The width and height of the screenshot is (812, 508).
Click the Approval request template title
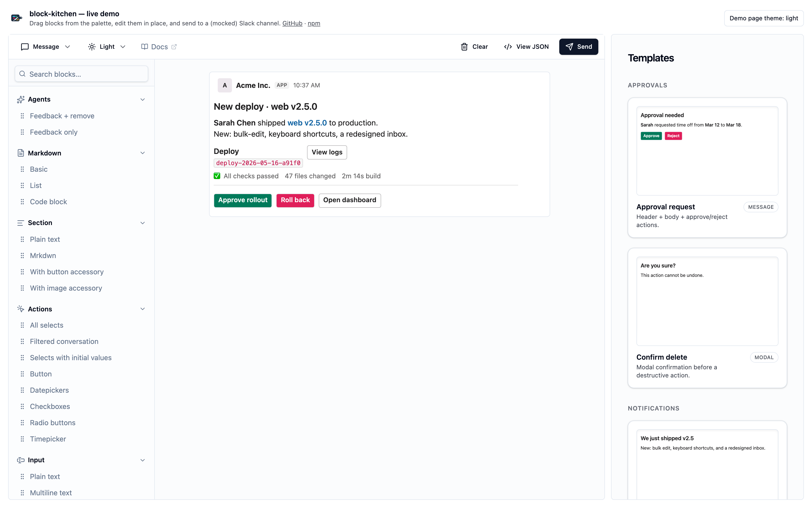pyautogui.click(x=665, y=207)
